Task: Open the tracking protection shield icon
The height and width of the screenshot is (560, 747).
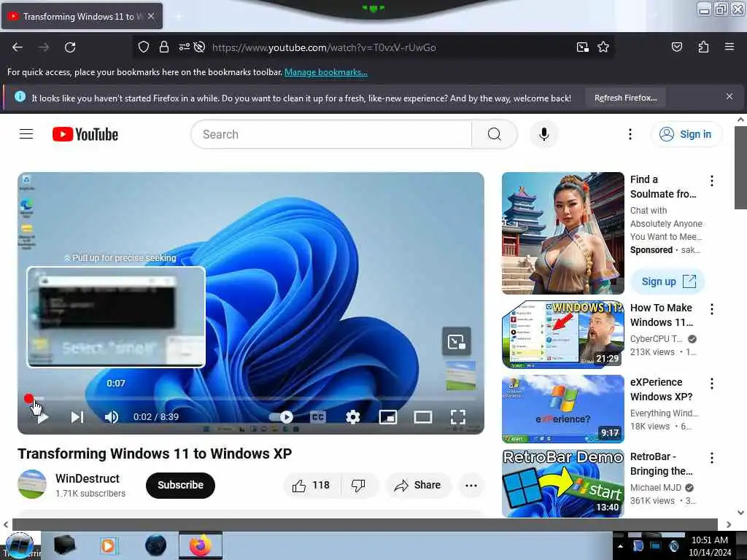Action: click(x=144, y=47)
